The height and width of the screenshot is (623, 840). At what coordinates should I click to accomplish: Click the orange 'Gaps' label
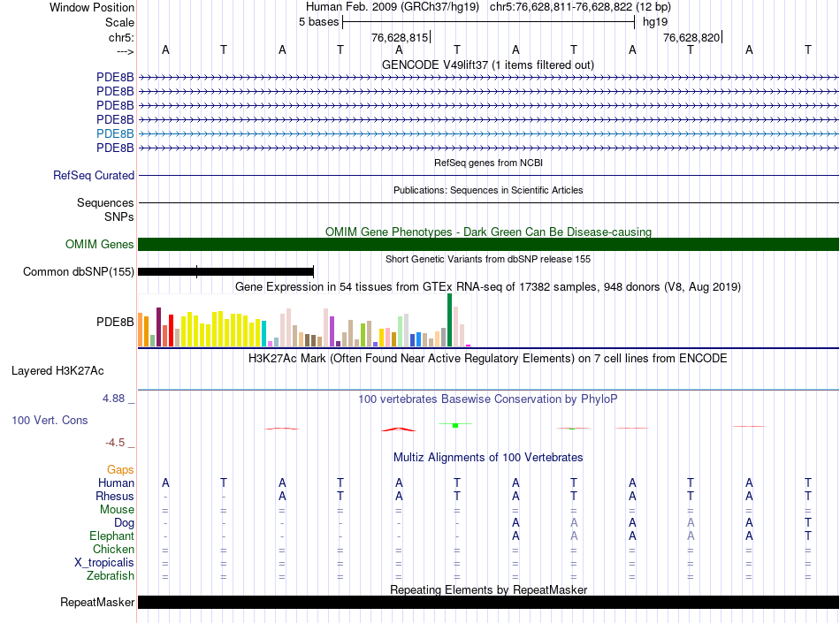coord(120,469)
